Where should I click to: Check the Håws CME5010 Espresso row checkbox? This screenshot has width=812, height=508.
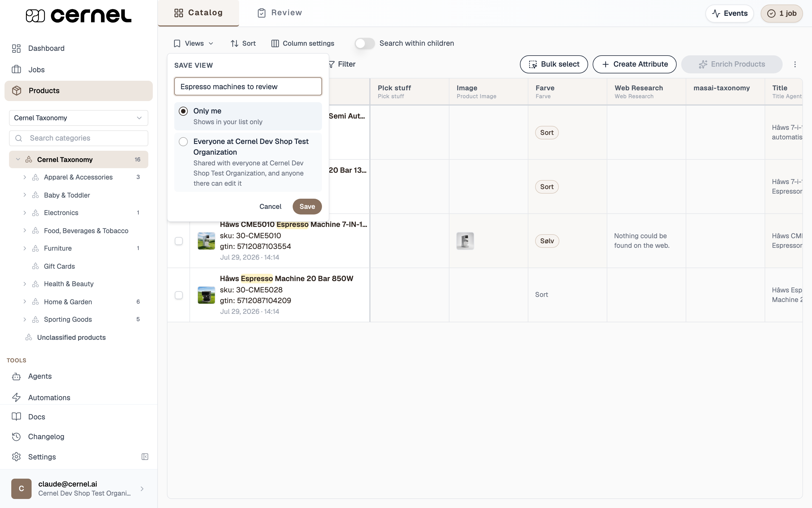(x=179, y=241)
